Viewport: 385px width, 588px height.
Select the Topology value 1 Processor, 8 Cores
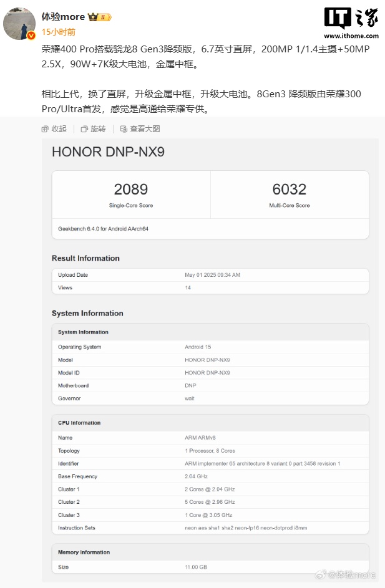(x=210, y=451)
